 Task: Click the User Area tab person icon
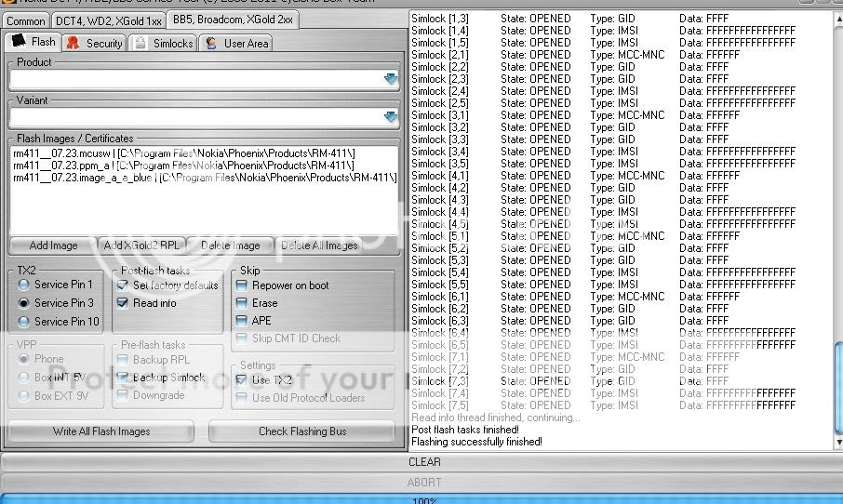pyautogui.click(x=211, y=43)
